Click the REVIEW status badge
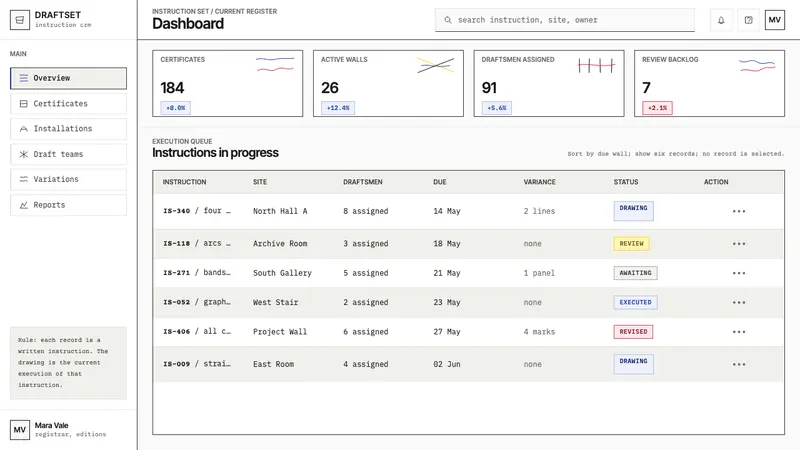 click(631, 244)
